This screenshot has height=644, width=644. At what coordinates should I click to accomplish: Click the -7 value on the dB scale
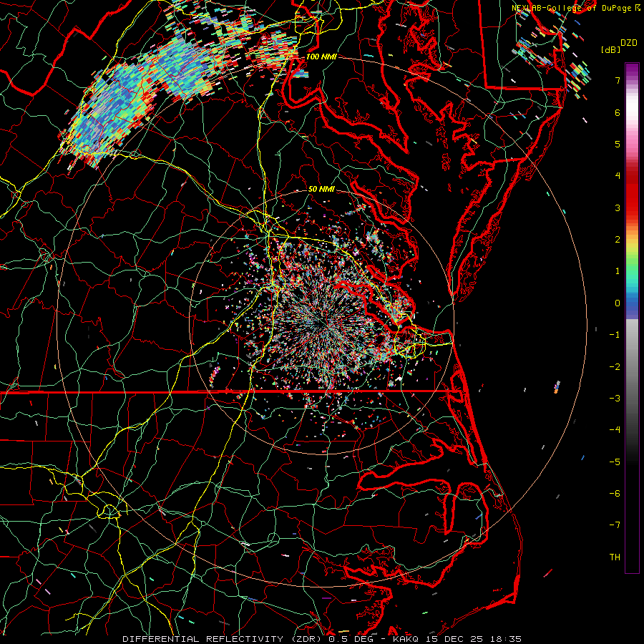click(615, 525)
